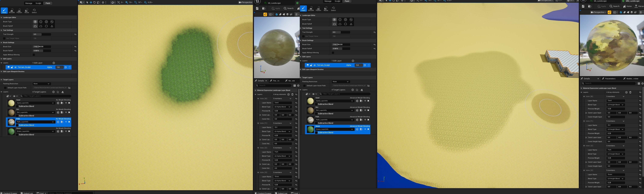Choose Noise tool in the No Weight Blending editor

[27, 11]
